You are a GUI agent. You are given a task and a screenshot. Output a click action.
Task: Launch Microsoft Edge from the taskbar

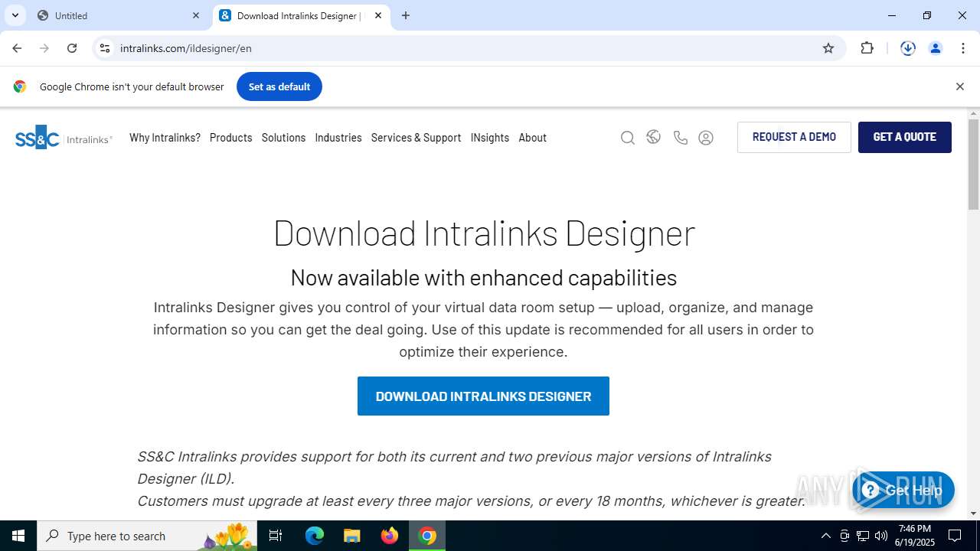(315, 536)
